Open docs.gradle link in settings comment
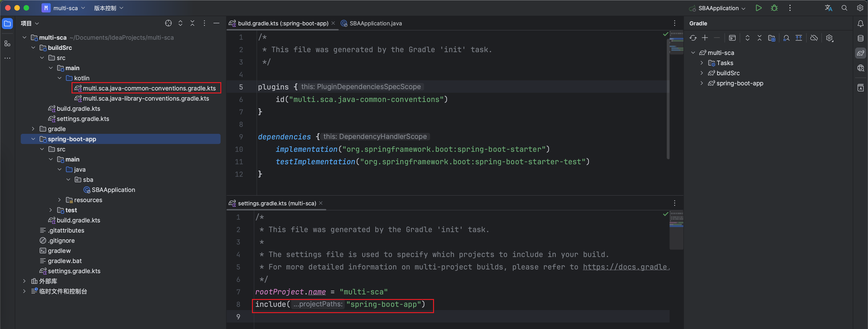The height and width of the screenshot is (329, 868). [626, 267]
